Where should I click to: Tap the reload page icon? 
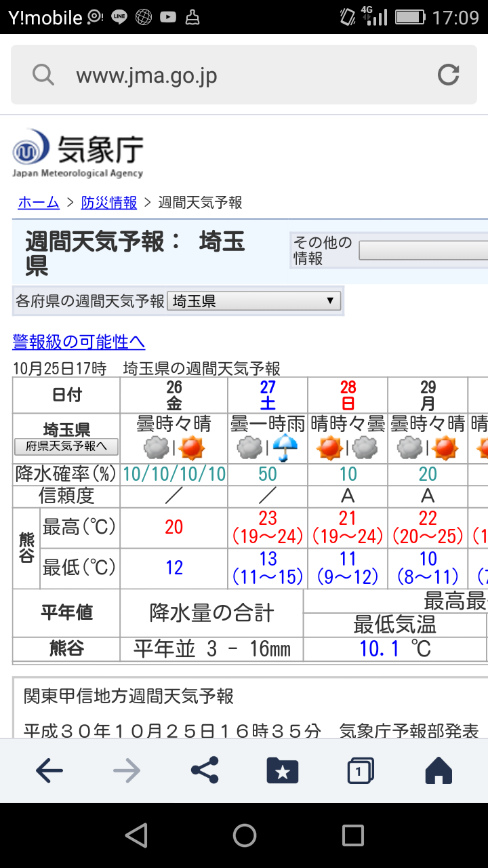pos(448,75)
